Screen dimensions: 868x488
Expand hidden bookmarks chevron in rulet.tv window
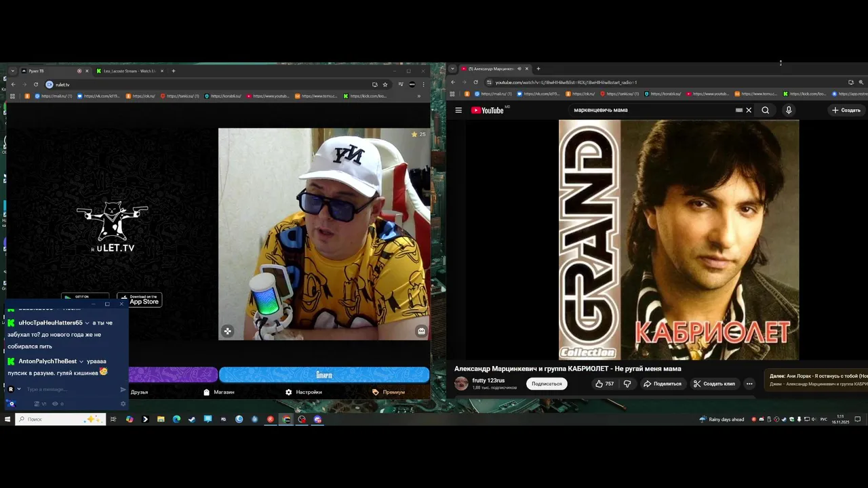[x=418, y=96]
